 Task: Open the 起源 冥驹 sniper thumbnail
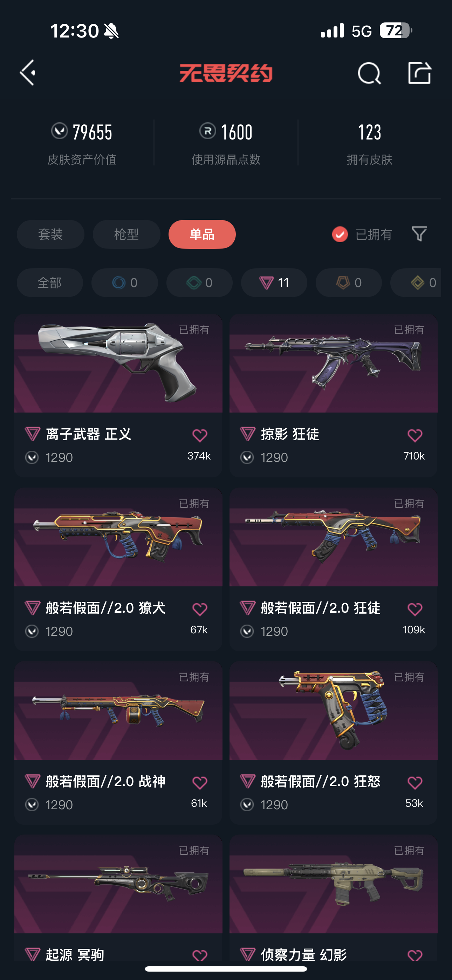pos(118,884)
